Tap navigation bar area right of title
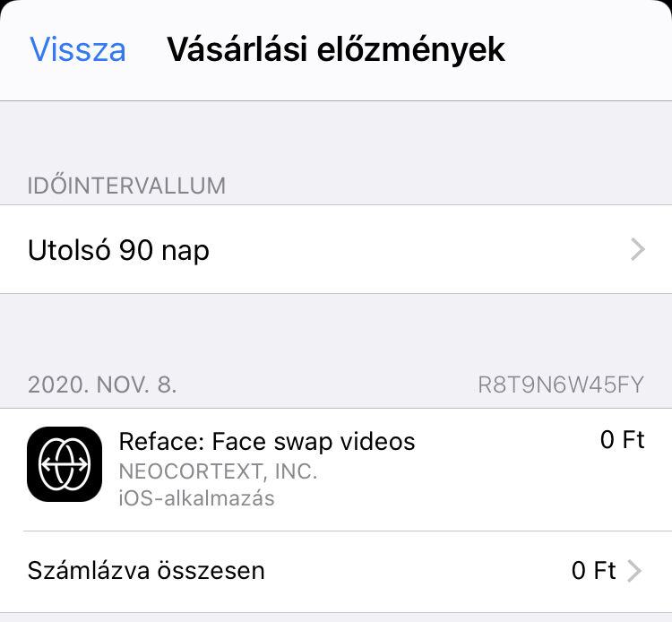The image size is (672, 622). pyautogui.click(x=591, y=49)
